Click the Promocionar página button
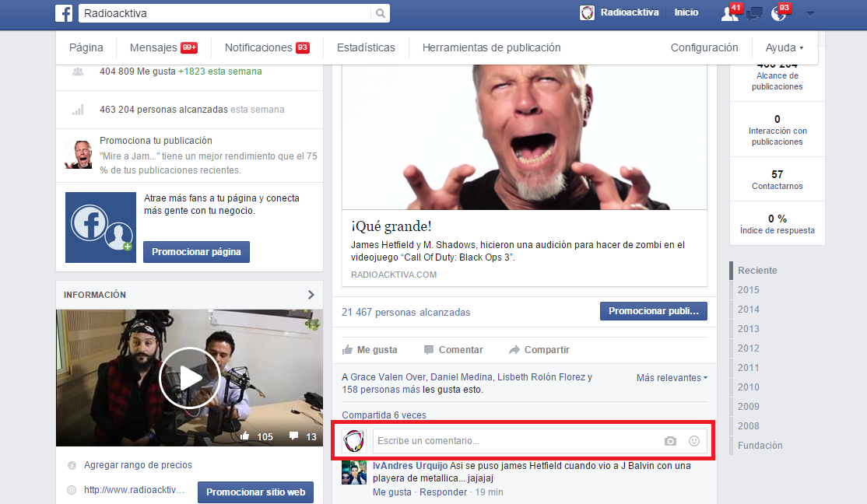The width and height of the screenshot is (867, 504). point(196,252)
